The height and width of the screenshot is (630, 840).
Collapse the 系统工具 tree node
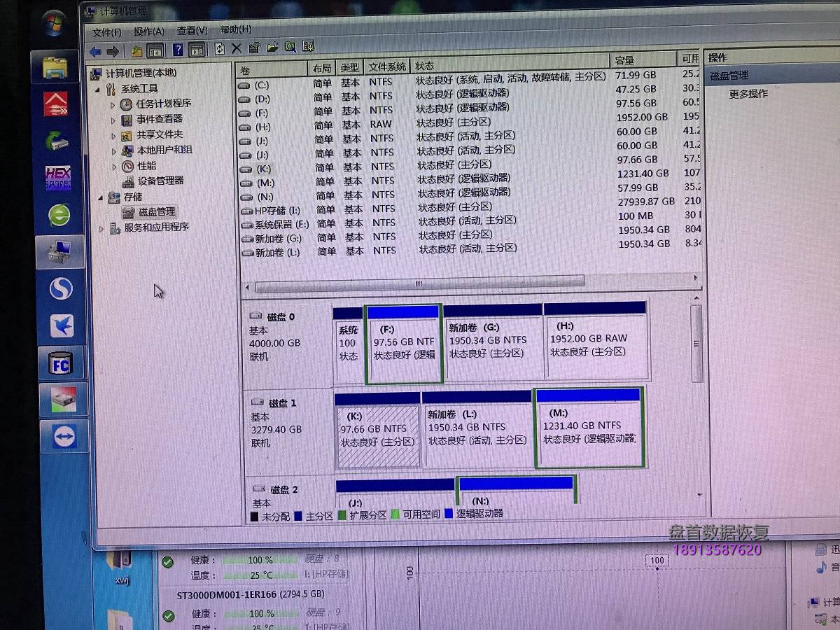pos(97,89)
